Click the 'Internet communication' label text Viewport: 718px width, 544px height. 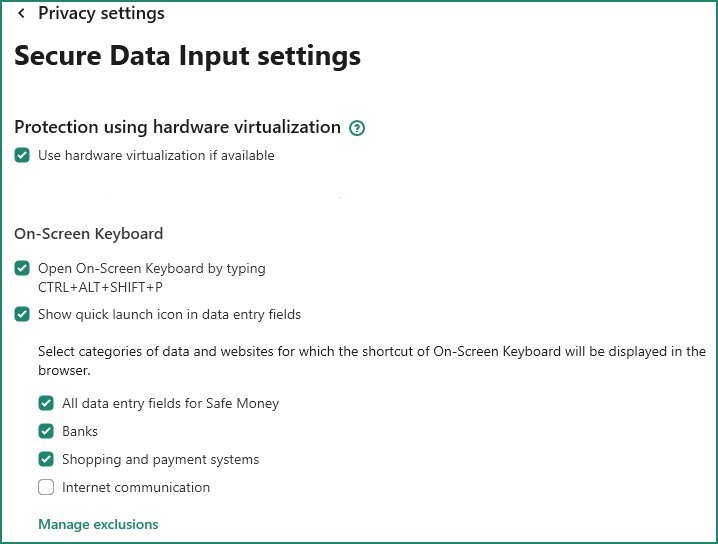(x=136, y=487)
